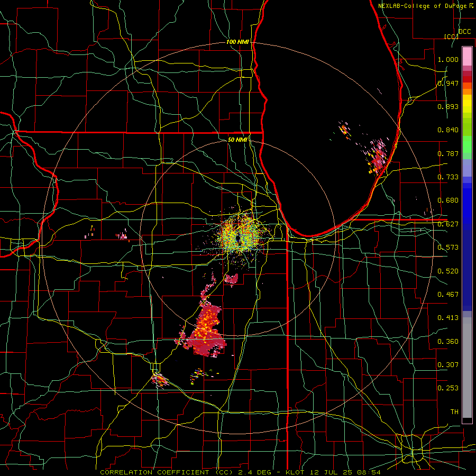This screenshot has height=476, width=476.
Task: Click the [CC] label above color bar
Action: tap(451, 36)
